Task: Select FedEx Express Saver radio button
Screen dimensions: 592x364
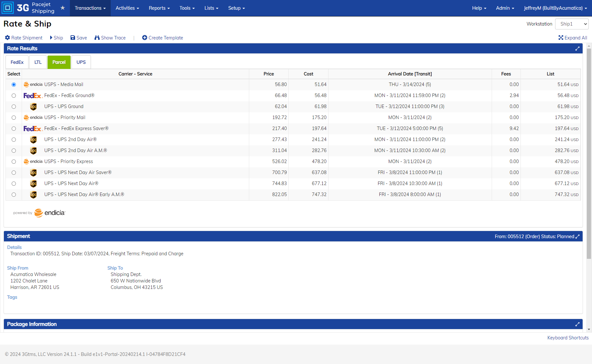Action: click(x=14, y=128)
